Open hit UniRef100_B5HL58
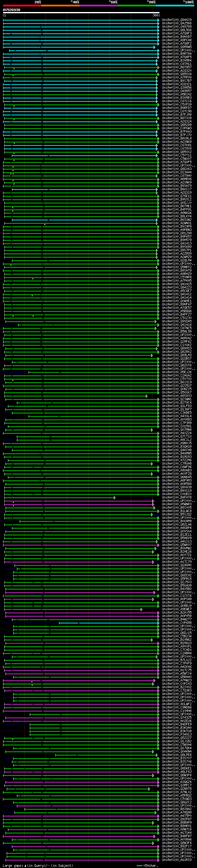Image resolution: width=197 pixels, height=868 pixels. pyautogui.click(x=177, y=332)
